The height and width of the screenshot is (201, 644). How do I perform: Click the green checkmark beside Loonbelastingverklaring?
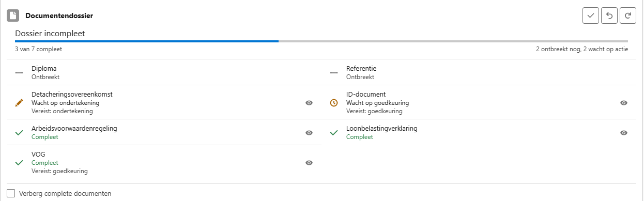[334, 133]
